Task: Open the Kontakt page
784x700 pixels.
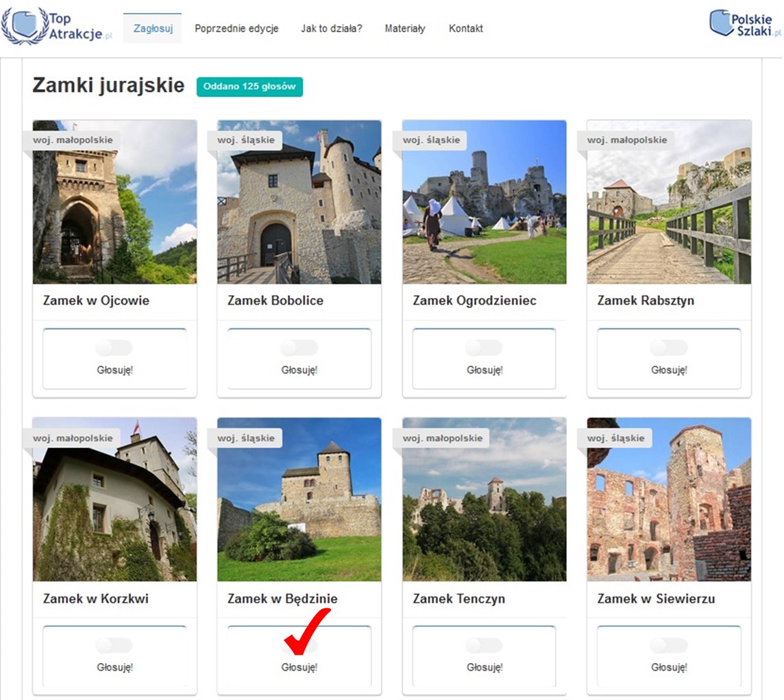Action: click(x=465, y=29)
